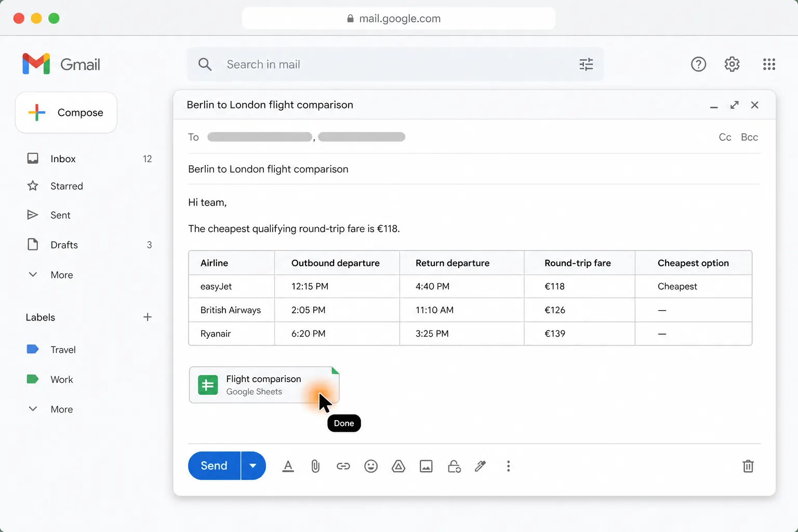Click the Hi team greeting line

pyautogui.click(x=207, y=203)
